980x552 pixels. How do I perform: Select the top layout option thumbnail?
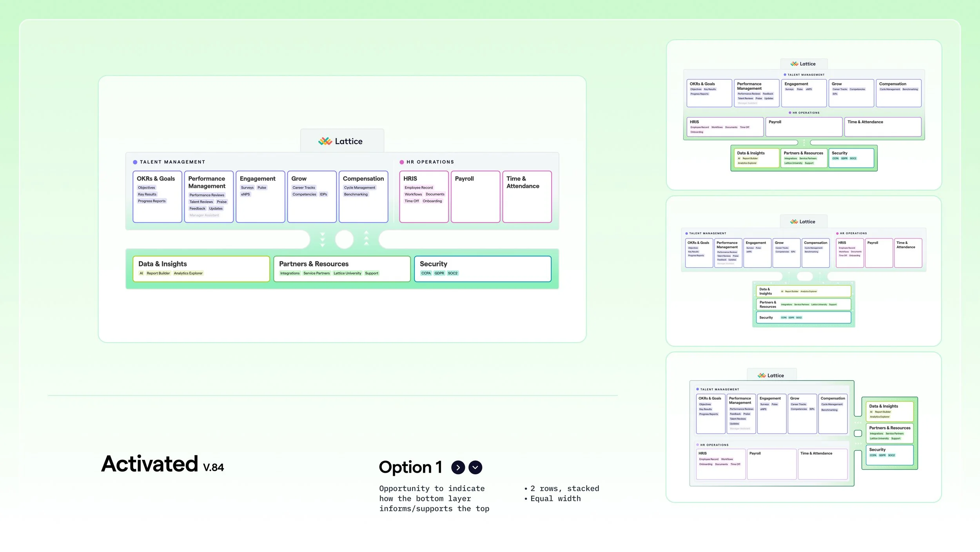(804, 115)
